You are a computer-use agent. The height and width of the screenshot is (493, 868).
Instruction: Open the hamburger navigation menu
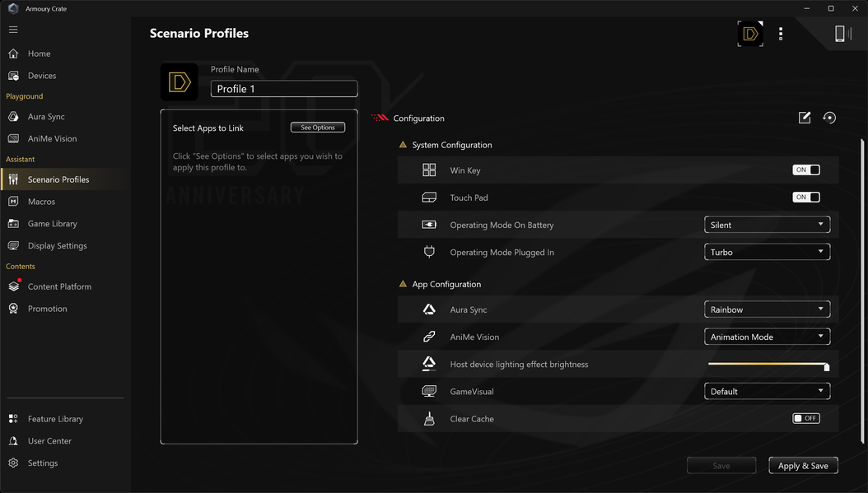pyautogui.click(x=13, y=30)
